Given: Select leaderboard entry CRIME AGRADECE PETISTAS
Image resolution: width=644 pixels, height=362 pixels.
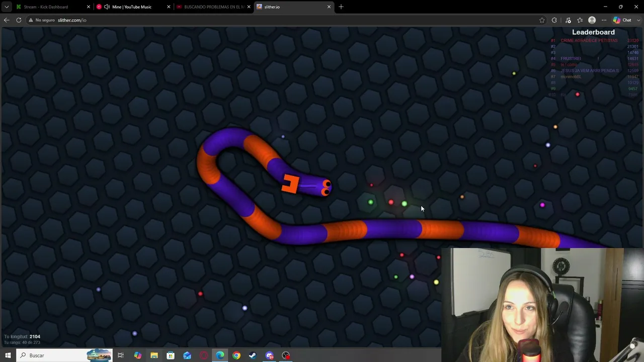Looking at the screenshot, I should coord(589,40).
